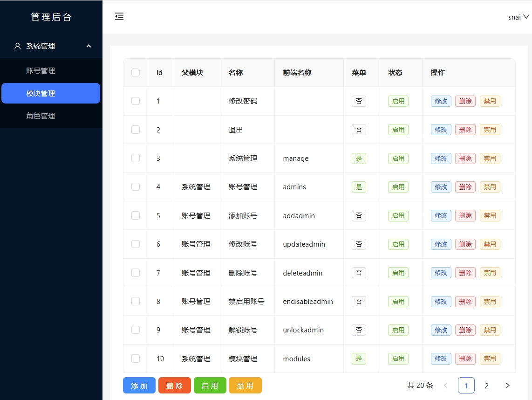
Task: Toggle the select-all checkbox in table header
Action: click(136, 72)
